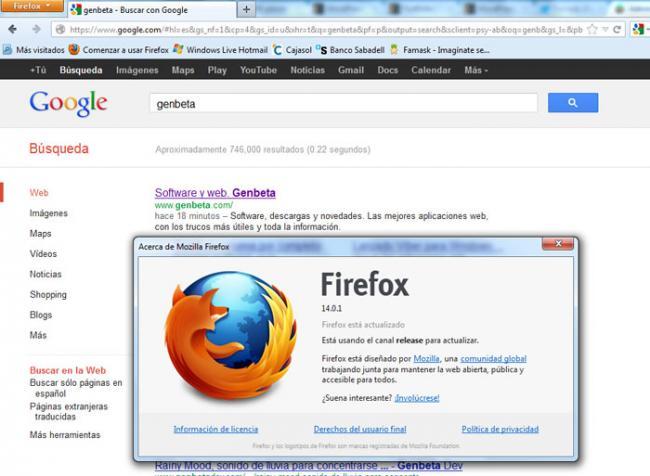Click the site identity globe icon
The image size is (650, 476).
point(61,29)
